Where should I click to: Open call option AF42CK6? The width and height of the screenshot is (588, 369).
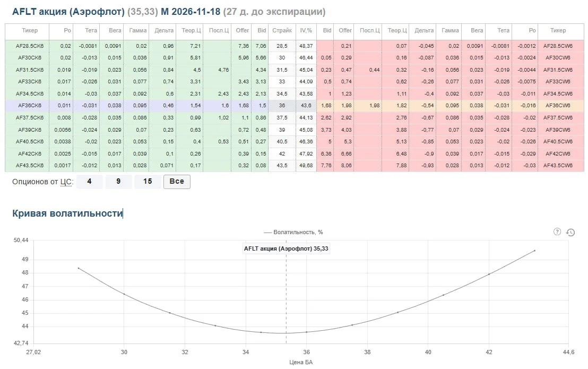pyautogui.click(x=30, y=154)
